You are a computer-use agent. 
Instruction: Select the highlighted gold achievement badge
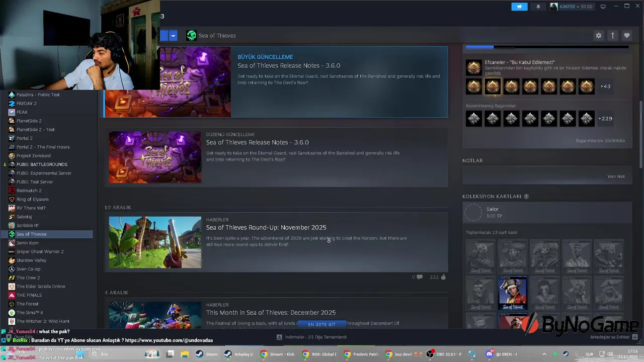click(x=493, y=86)
